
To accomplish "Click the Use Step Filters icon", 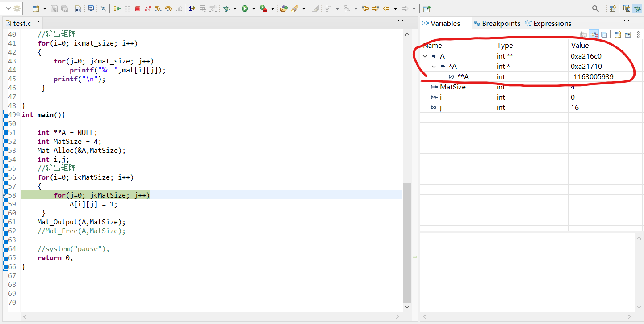I will coord(213,8).
